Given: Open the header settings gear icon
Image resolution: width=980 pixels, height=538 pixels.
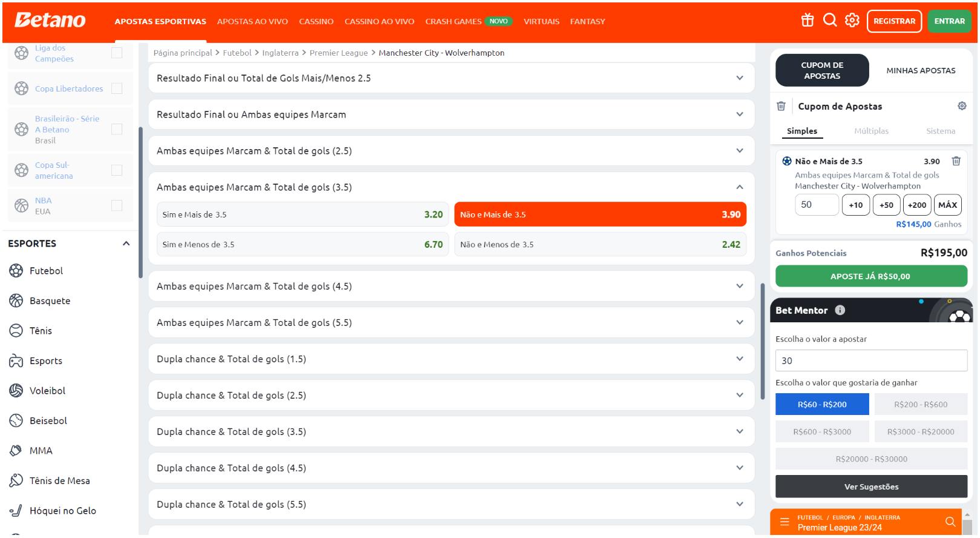Looking at the screenshot, I should coord(852,21).
